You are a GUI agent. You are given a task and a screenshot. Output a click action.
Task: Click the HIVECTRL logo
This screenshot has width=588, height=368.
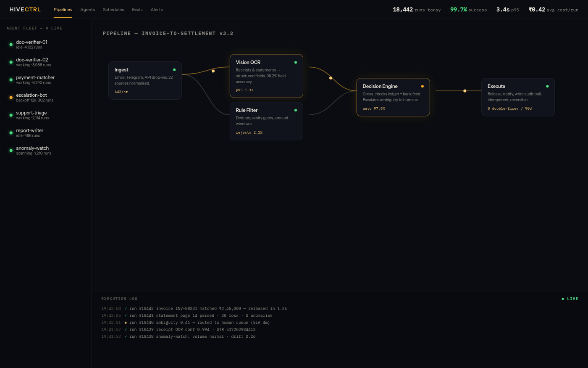tap(25, 9)
